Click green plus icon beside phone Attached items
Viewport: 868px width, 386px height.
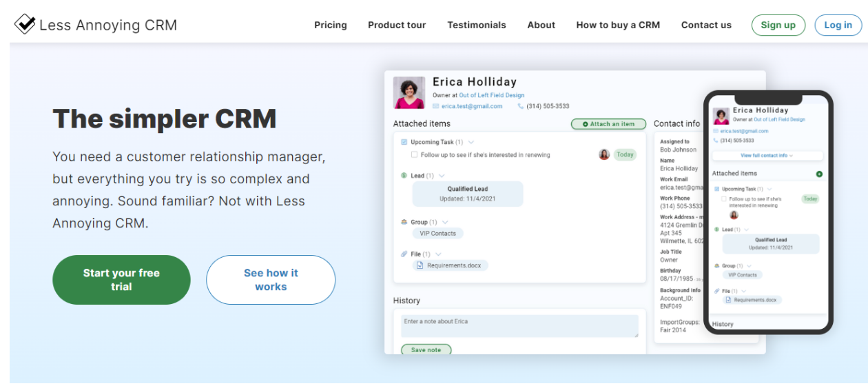click(x=819, y=174)
